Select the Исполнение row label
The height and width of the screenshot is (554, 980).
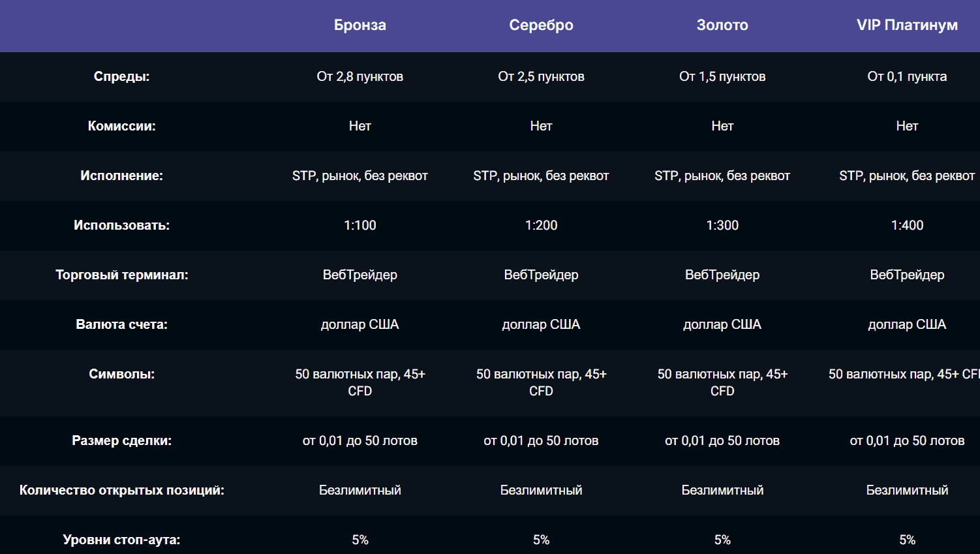coord(121,176)
